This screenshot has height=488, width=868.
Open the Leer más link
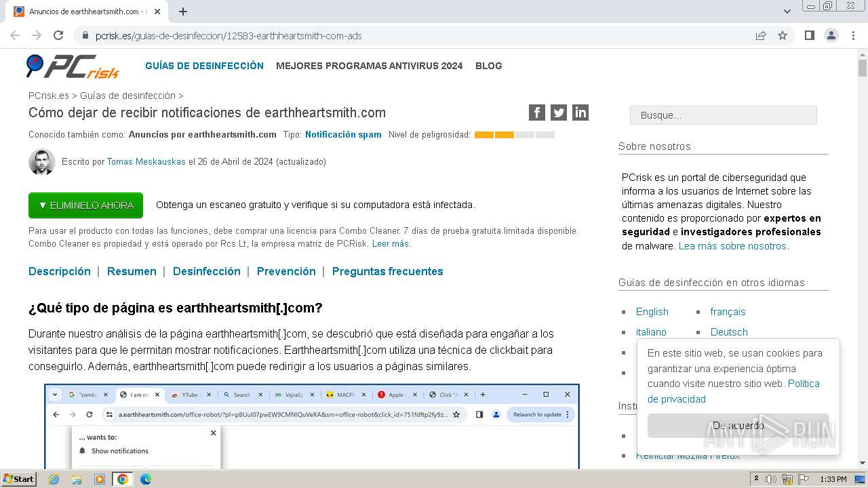(x=391, y=244)
